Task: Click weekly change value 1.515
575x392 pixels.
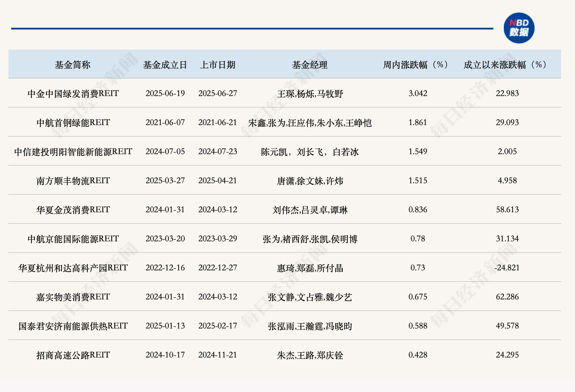Action: 418,180
